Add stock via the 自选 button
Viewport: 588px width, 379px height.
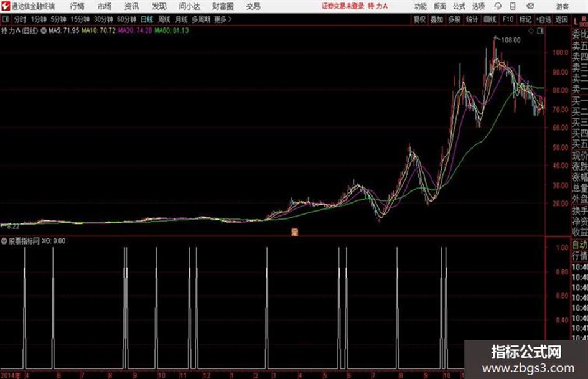[x=543, y=19]
